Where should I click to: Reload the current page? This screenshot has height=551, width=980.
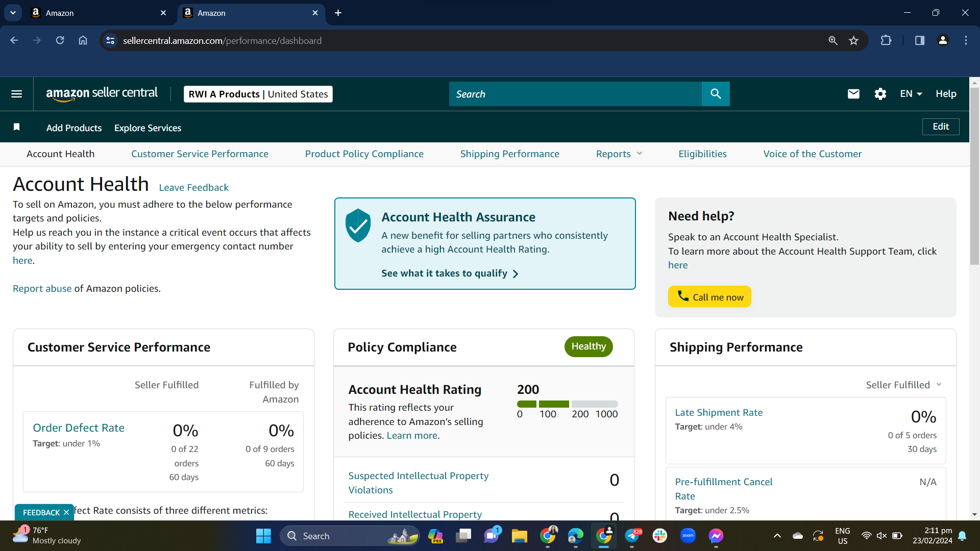coord(60,40)
